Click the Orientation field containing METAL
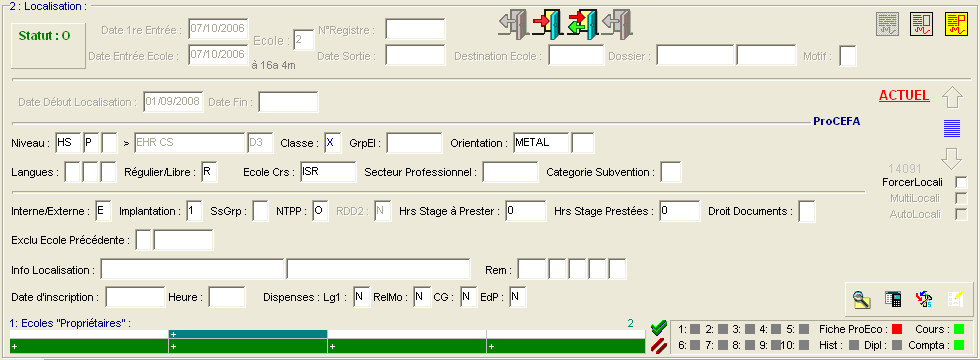The width and height of the screenshot is (980, 360). point(541,143)
